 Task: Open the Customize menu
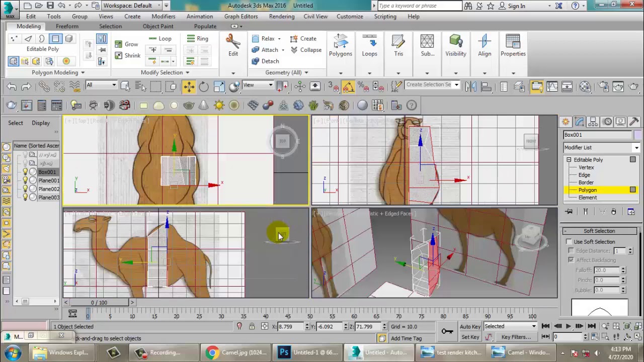tap(350, 16)
